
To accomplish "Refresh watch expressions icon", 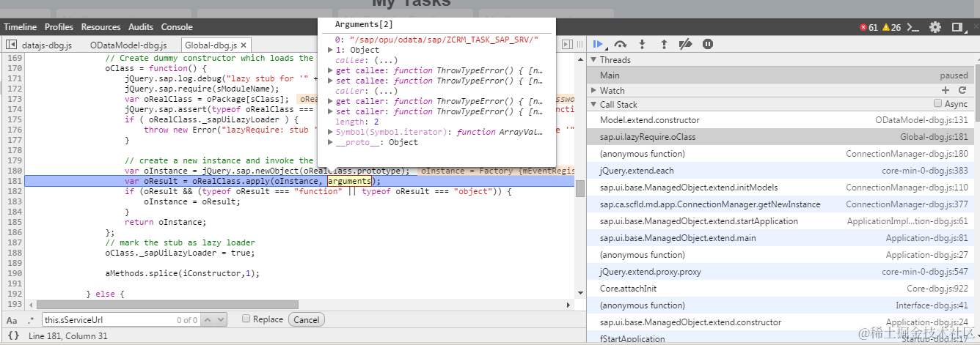I will [962, 90].
